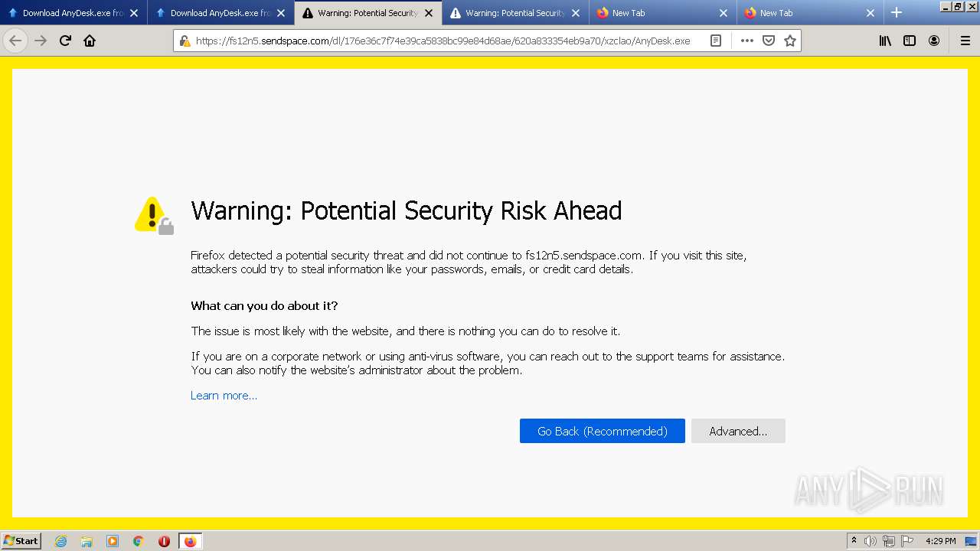This screenshot has height=551, width=980.
Task: Close the last New Tab
Action: pos(871,13)
